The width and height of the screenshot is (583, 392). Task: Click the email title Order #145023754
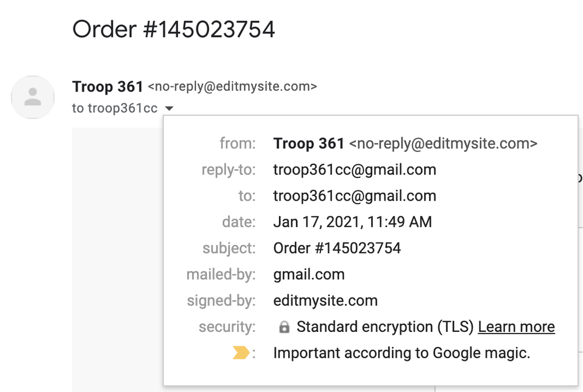pyautogui.click(x=173, y=29)
